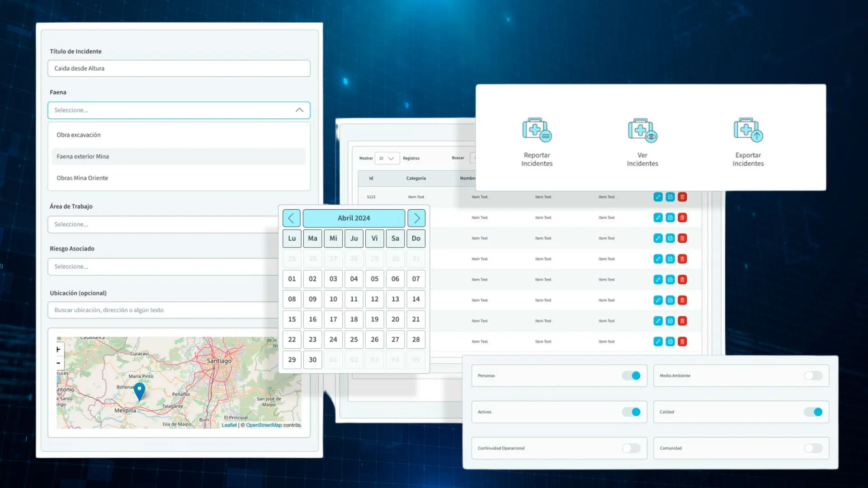Toggle the Activos switch off
The height and width of the screenshot is (488, 868).
click(x=631, y=412)
